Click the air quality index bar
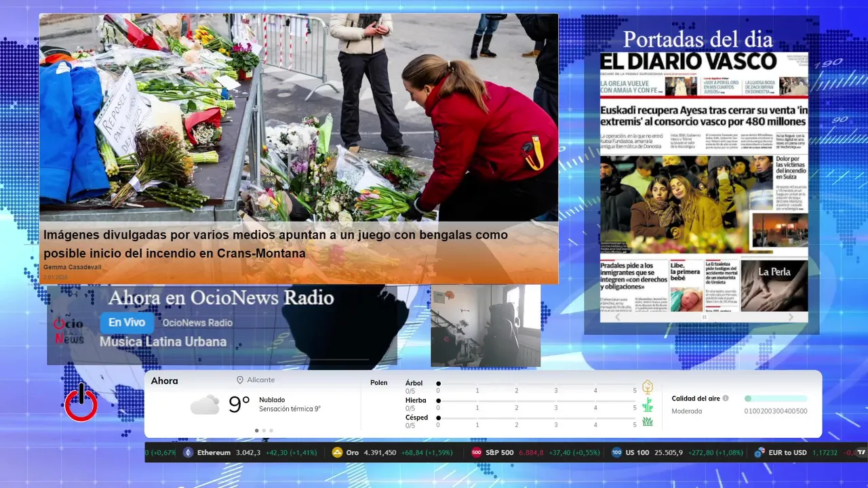 pyautogui.click(x=776, y=399)
